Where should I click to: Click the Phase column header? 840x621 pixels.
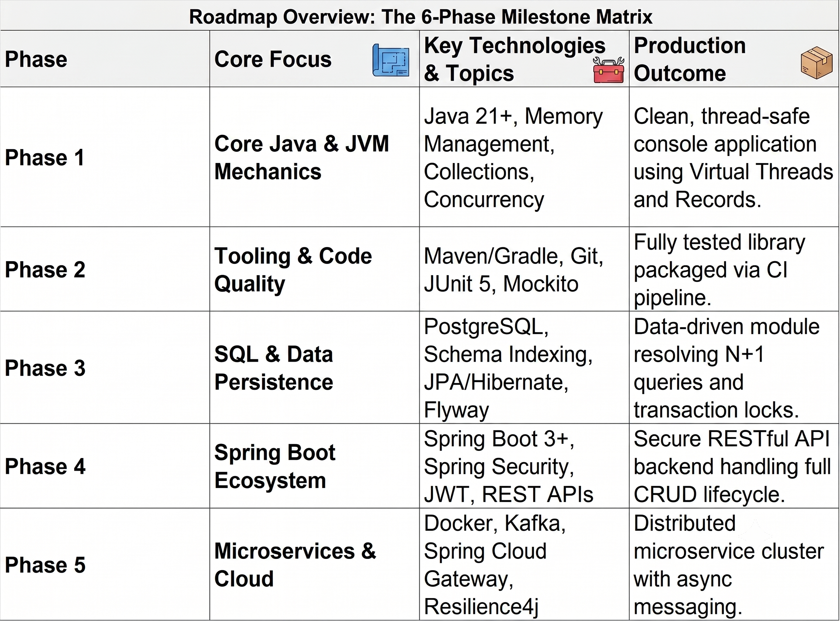point(36,59)
